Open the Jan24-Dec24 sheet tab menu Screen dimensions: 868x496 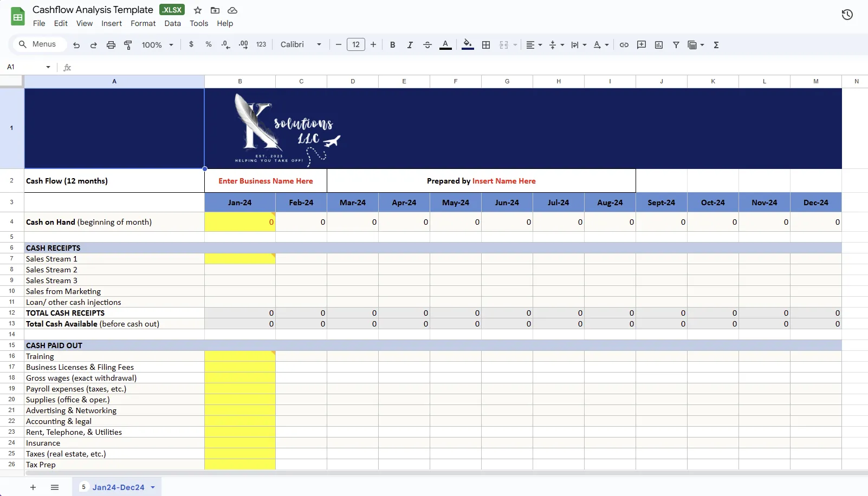[x=152, y=487]
